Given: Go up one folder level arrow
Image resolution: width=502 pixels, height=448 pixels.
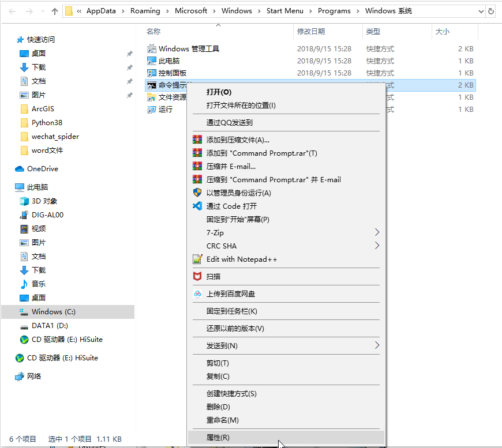Looking at the screenshot, I should click(55, 12).
